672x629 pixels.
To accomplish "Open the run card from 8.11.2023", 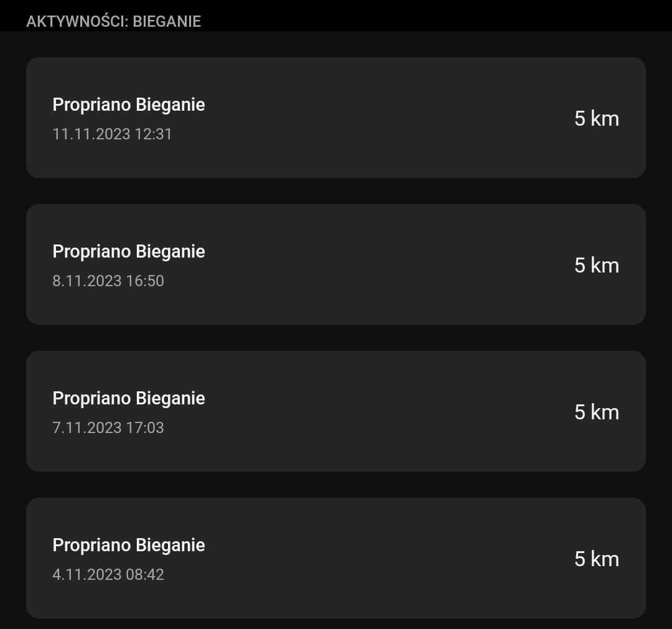I will tap(335, 264).
